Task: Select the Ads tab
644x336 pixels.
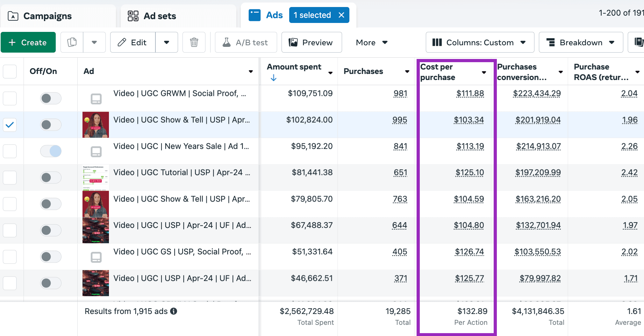Action: 266,15
